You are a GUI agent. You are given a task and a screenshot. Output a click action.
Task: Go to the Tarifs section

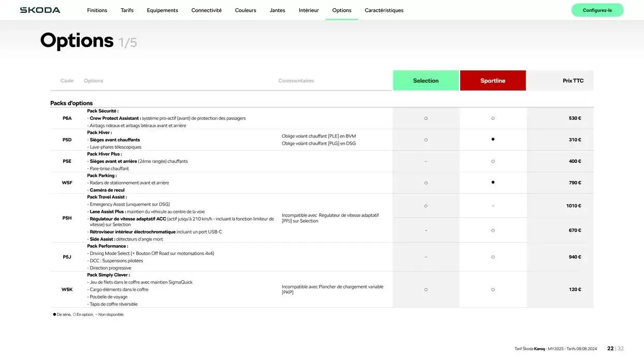click(127, 10)
